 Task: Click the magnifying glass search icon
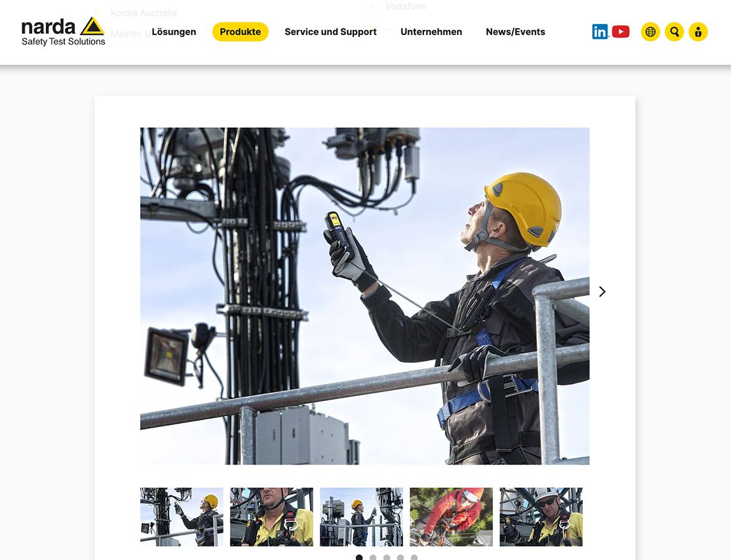[x=674, y=32]
